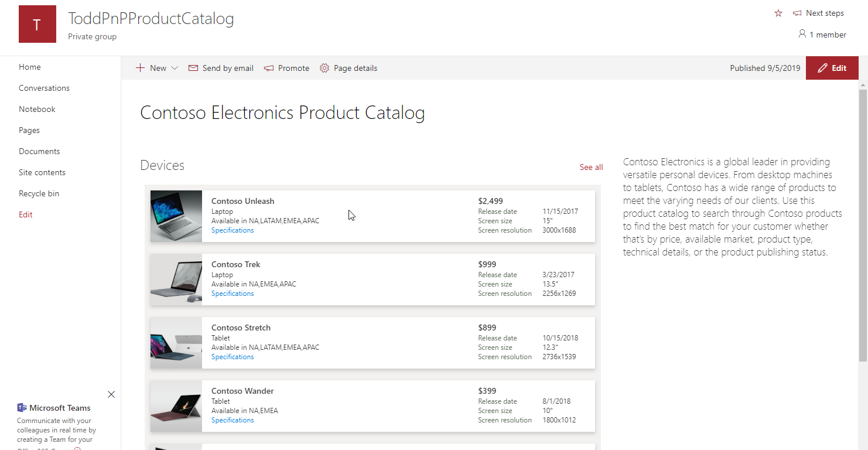Click the Contoso Unleash title
Viewport: 868px width, 450px height.
tap(243, 201)
